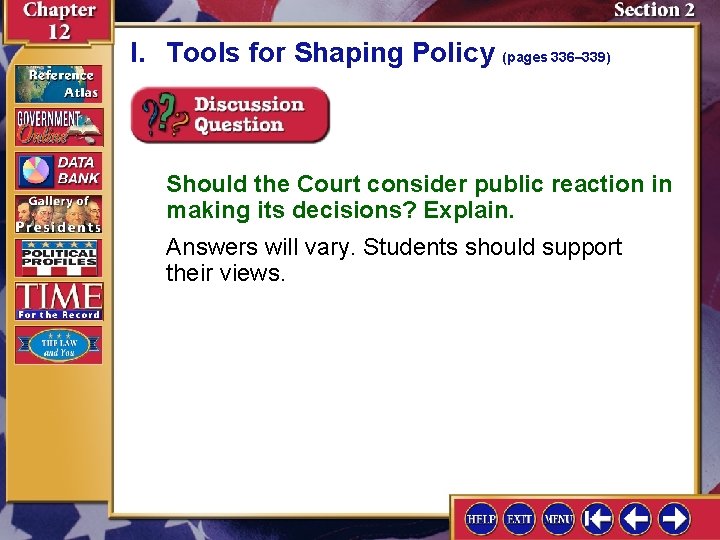Screen dimensions: 720x540
Task: Open Government Online resource
Action: [x=58, y=127]
